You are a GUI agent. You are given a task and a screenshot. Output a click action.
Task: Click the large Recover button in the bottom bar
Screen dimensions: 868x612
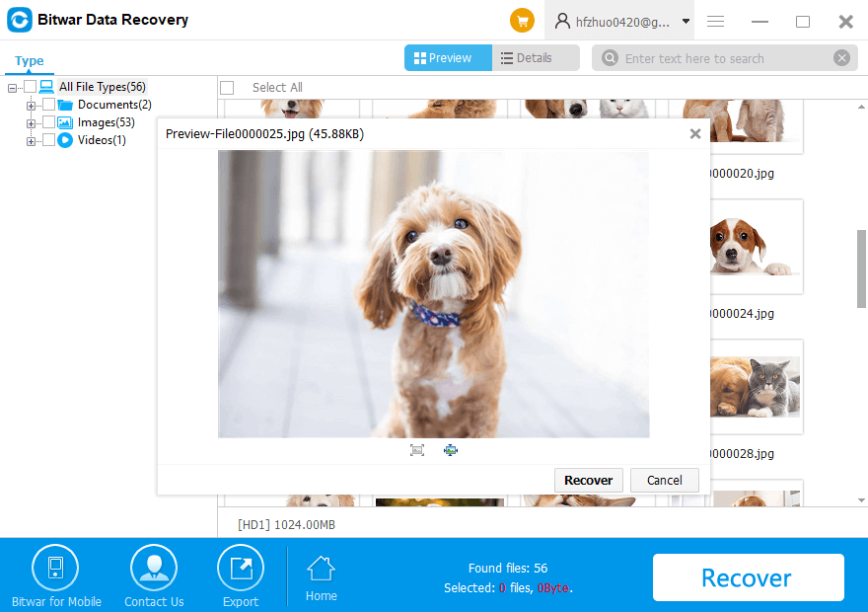click(x=748, y=577)
